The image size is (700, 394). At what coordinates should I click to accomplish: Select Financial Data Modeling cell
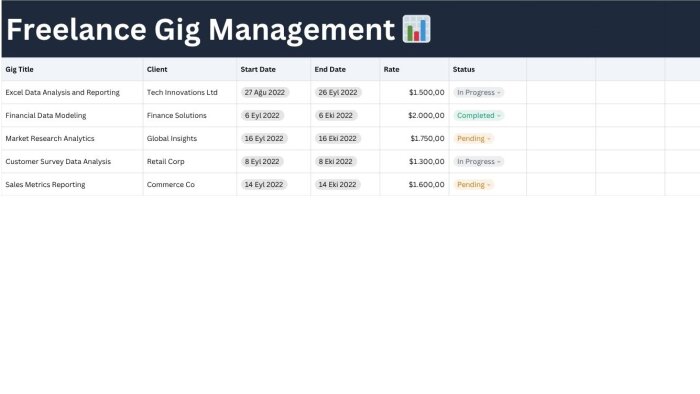click(x=72, y=116)
